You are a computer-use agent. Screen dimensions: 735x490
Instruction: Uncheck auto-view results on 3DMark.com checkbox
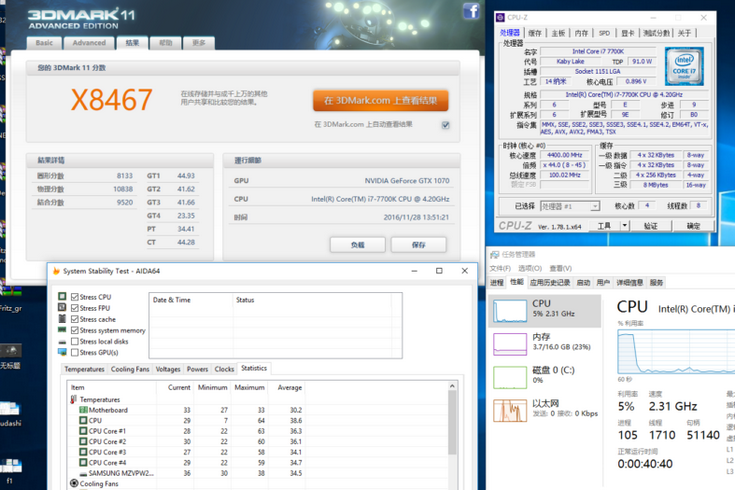point(445,125)
